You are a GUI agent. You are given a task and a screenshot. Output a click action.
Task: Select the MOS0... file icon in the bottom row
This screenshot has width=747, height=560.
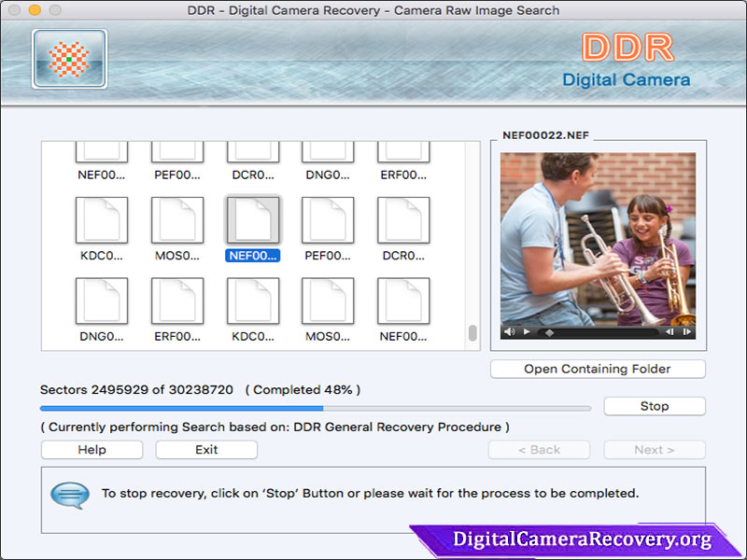click(328, 301)
